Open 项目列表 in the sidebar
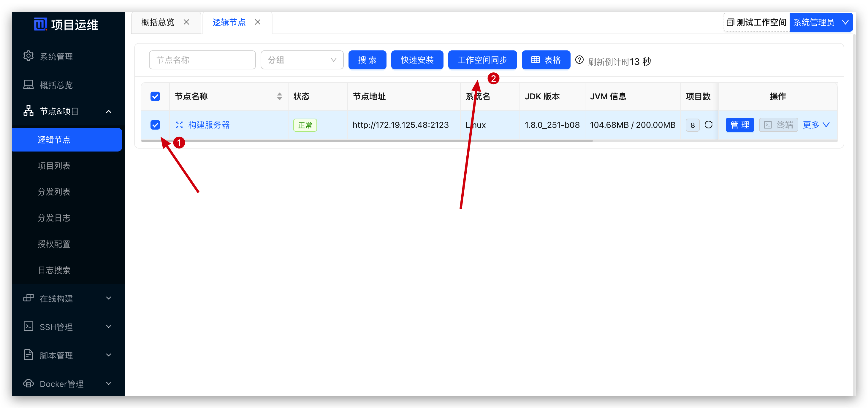The width and height of the screenshot is (868, 408). tap(54, 166)
